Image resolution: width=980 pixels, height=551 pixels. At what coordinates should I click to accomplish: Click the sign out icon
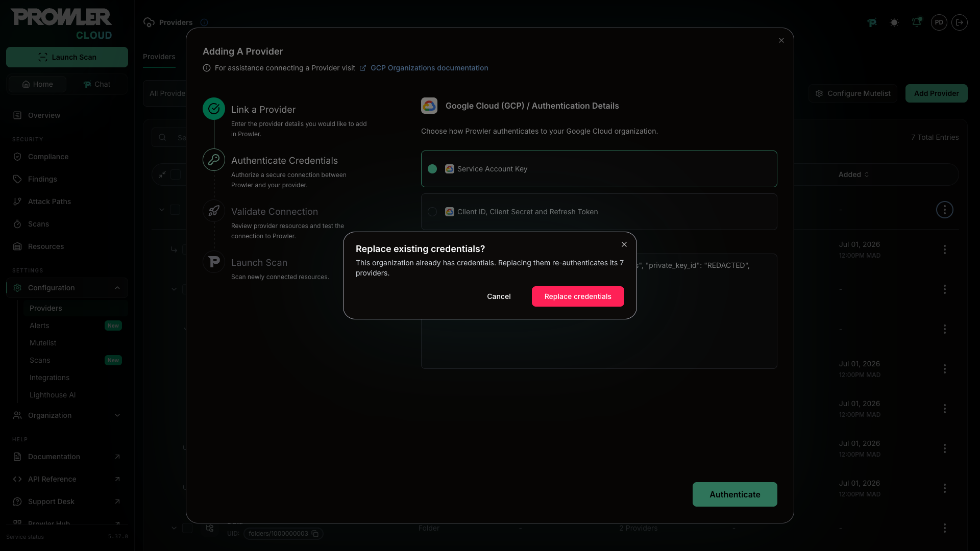click(x=960, y=22)
